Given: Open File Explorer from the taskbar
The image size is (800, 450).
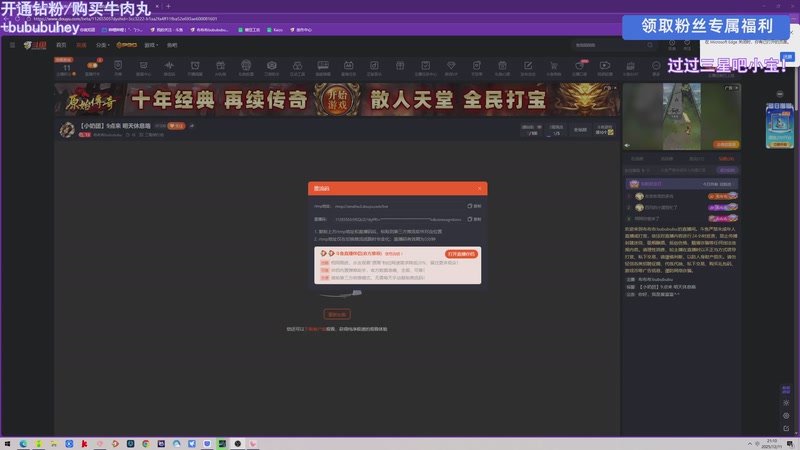Looking at the screenshot, I should (x=54, y=444).
